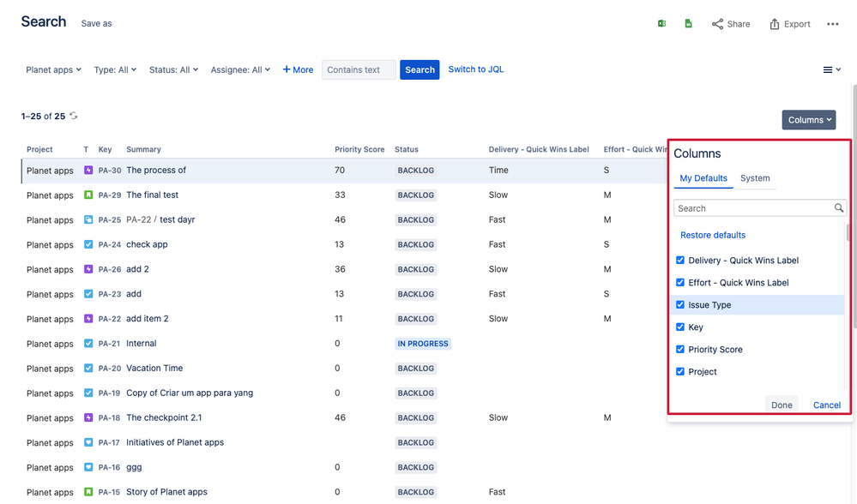This screenshot has height=504, width=857.
Task: Click the IN PROGRESS status badge
Action: (x=422, y=344)
